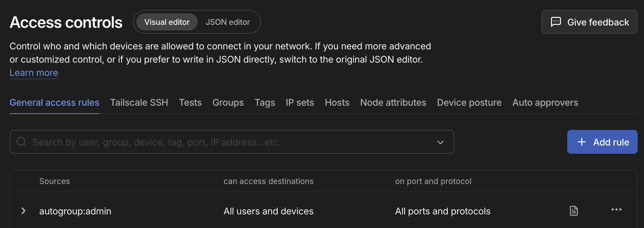Screen dimensions: 644x228
Task: Click the search magnifier icon
Action: 22,142
